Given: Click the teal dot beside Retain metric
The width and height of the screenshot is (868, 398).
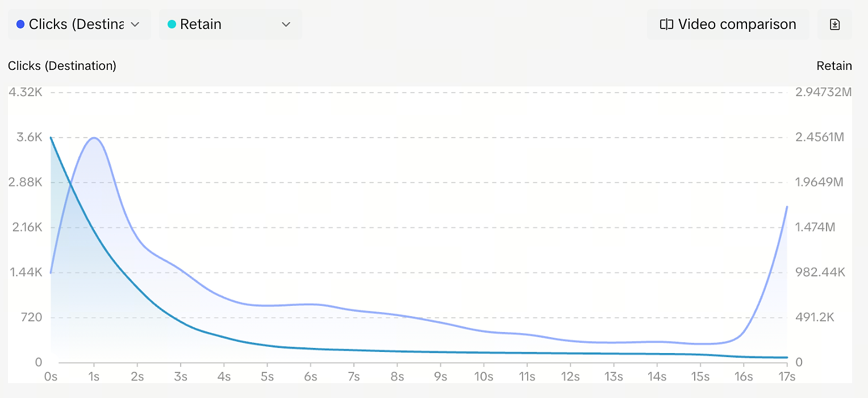Looking at the screenshot, I should pyautogui.click(x=172, y=24).
